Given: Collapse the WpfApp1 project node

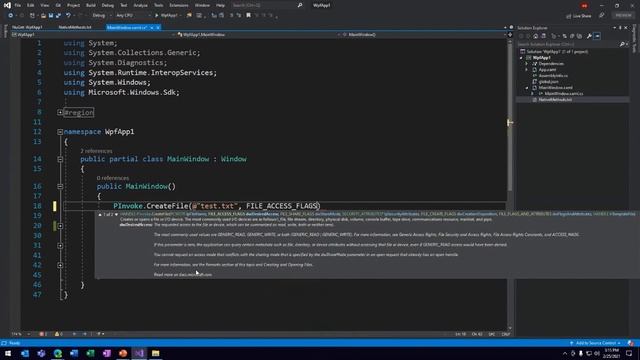Looking at the screenshot, I should (521, 58).
